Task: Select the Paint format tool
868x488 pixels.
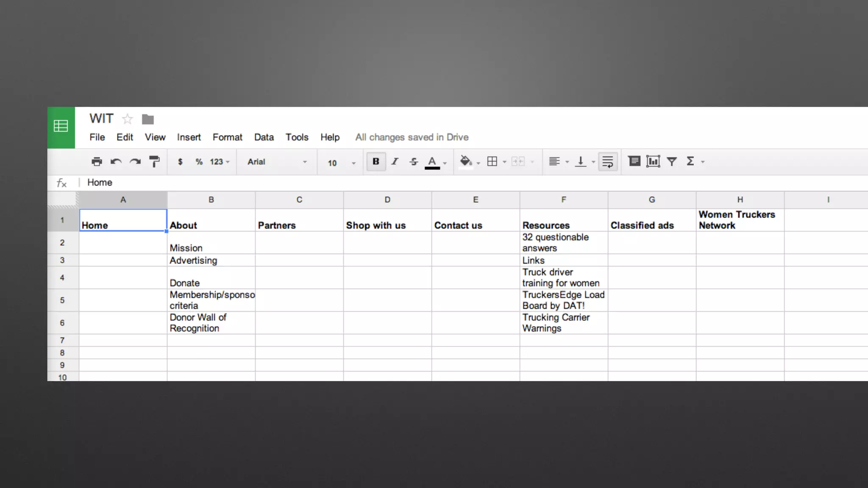Action: (154, 161)
